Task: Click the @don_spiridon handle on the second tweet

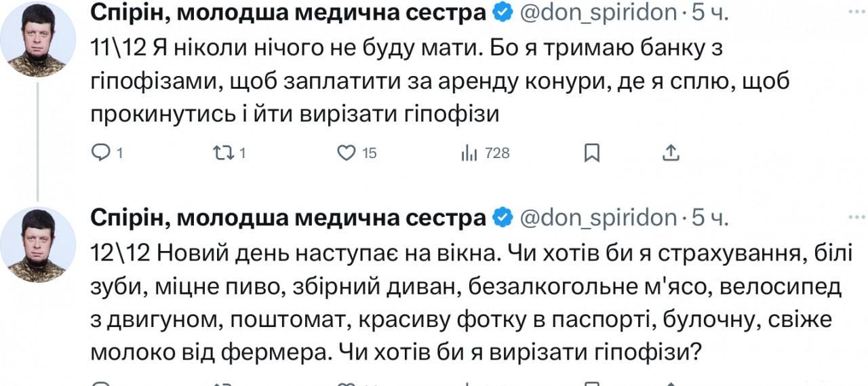Action: pyautogui.click(x=598, y=217)
